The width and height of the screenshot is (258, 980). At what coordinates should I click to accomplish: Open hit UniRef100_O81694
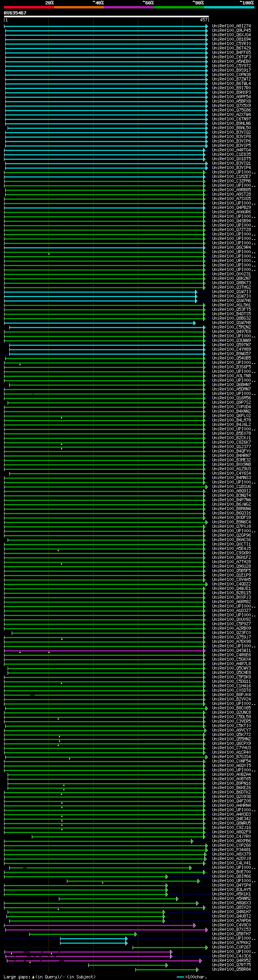point(231,39)
